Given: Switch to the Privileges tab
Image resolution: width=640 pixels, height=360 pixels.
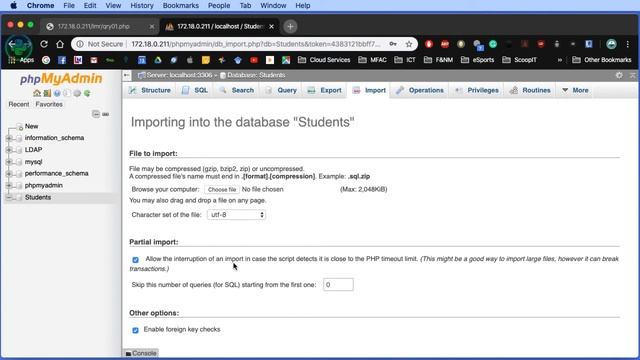Looking at the screenshot, I should tap(477, 90).
